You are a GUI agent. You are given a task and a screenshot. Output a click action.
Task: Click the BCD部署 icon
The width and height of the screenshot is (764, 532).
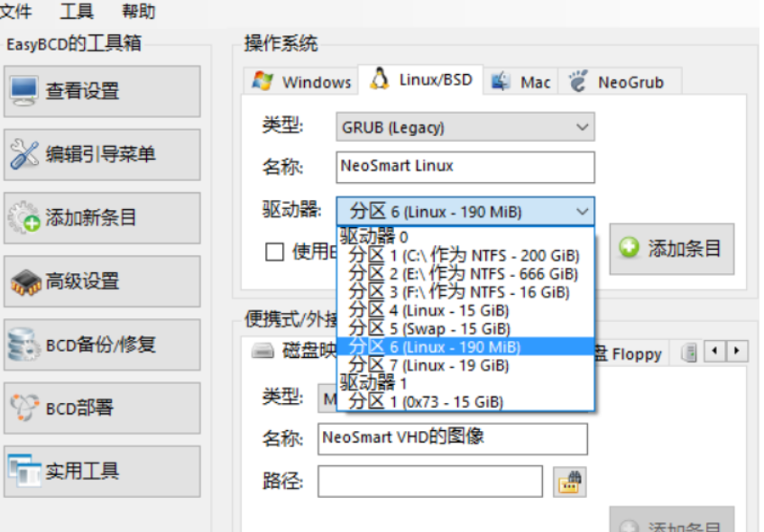pyautogui.click(x=24, y=408)
